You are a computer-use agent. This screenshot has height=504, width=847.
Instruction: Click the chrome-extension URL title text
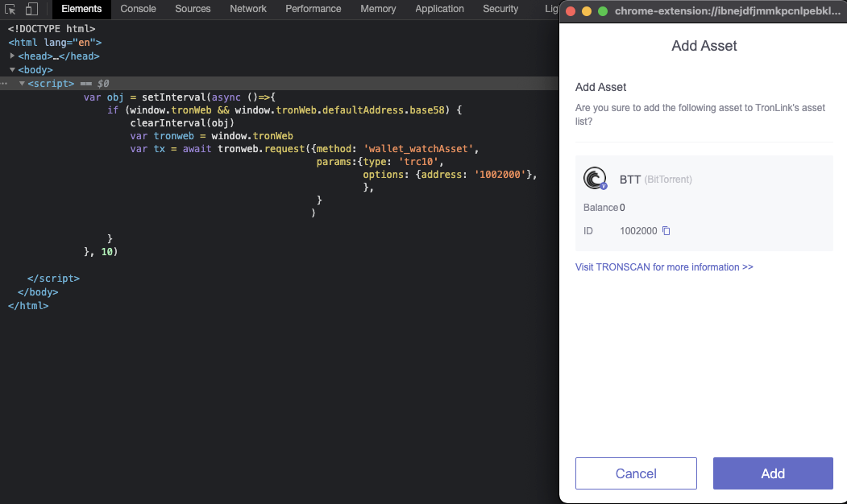tap(728, 11)
